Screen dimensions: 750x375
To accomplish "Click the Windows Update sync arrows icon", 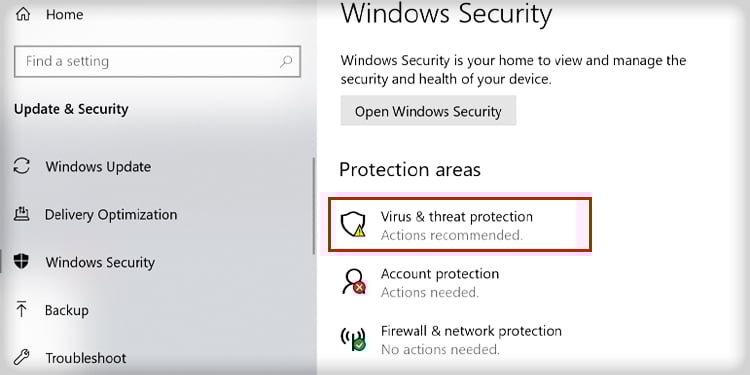I will pos(22,166).
